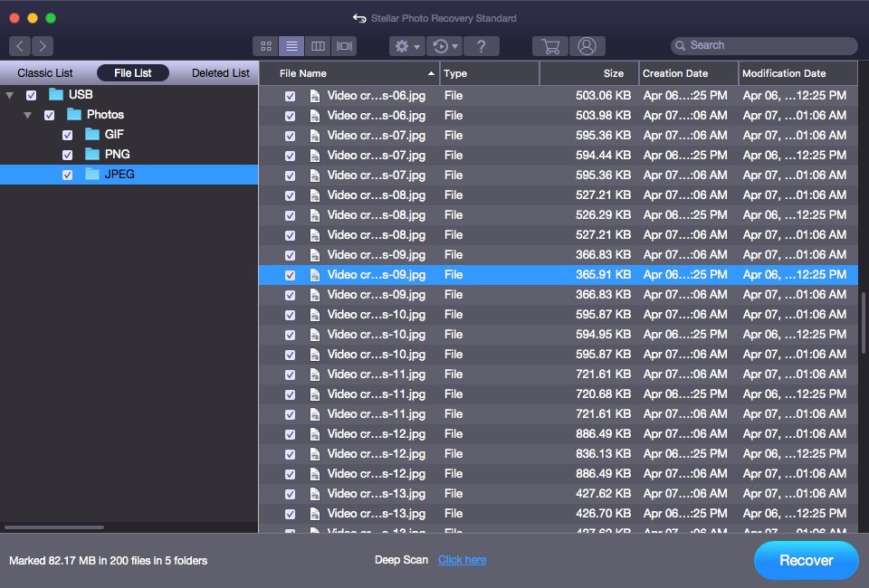Open the account profile icon
The height and width of the screenshot is (588, 869).
[x=589, y=45]
